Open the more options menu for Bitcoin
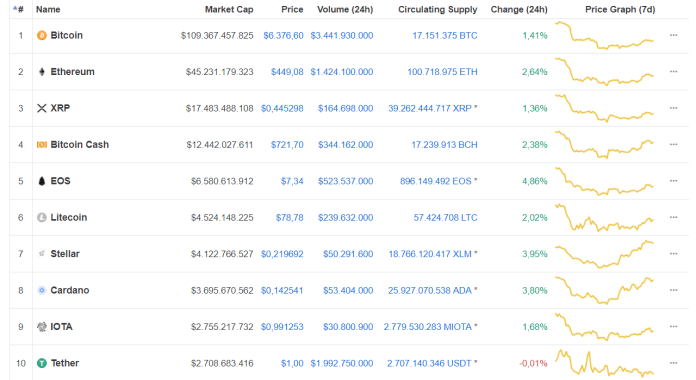The image size is (696, 380). tap(673, 35)
